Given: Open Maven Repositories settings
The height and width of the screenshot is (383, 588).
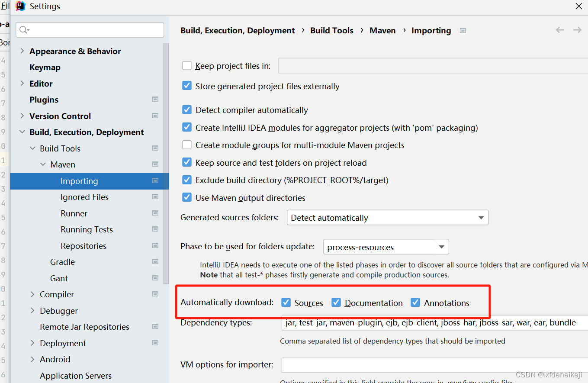Looking at the screenshot, I should pos(84,246).
